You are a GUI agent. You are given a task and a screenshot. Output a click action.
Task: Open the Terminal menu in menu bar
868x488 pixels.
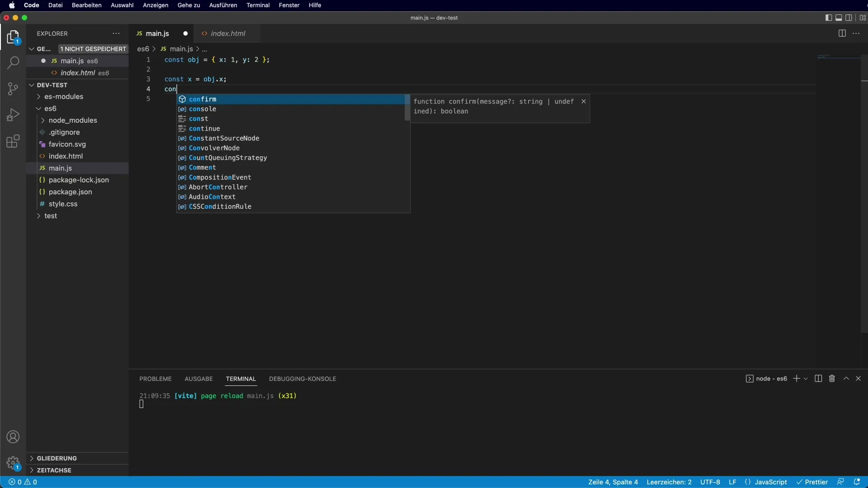258,5
